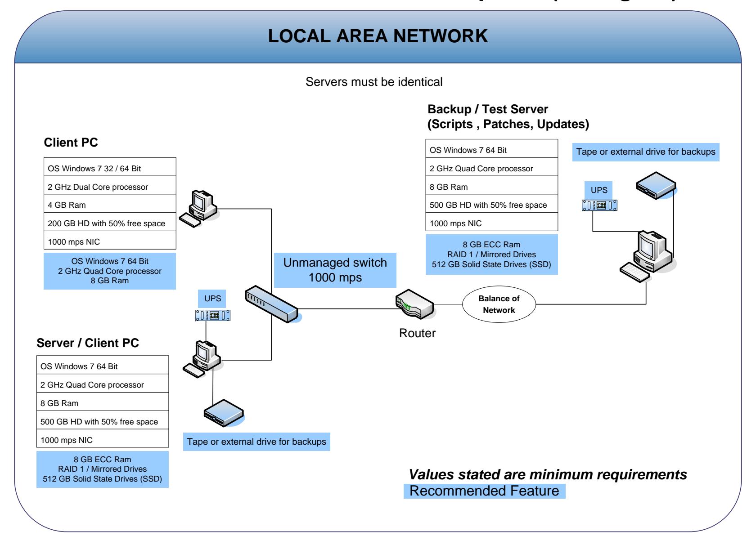Click the 'Servers must be identical' note

[374, 82]
